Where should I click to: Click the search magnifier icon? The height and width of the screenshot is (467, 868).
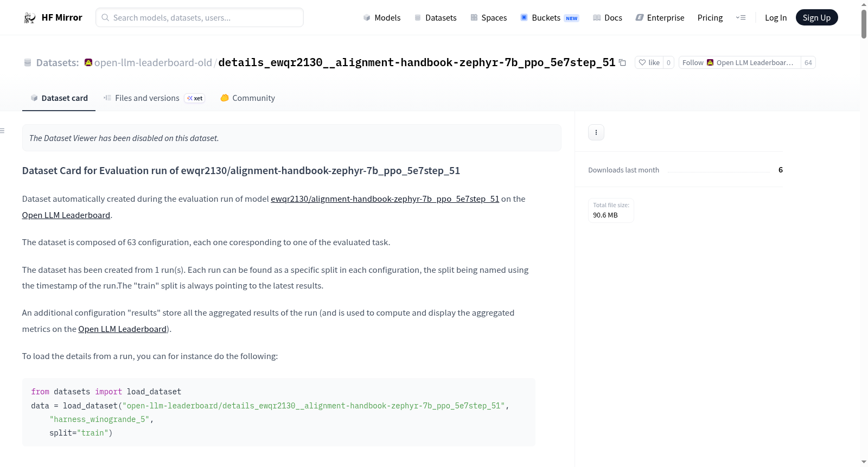106,17
